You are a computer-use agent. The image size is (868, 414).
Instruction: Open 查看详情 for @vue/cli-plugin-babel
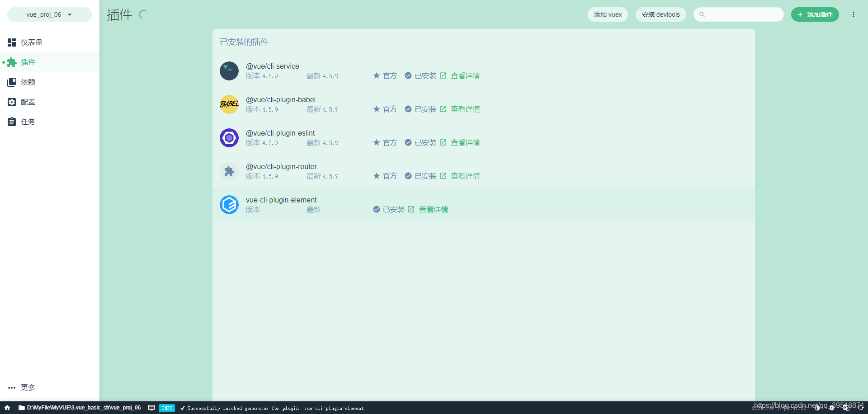click(x=465, y=109)
